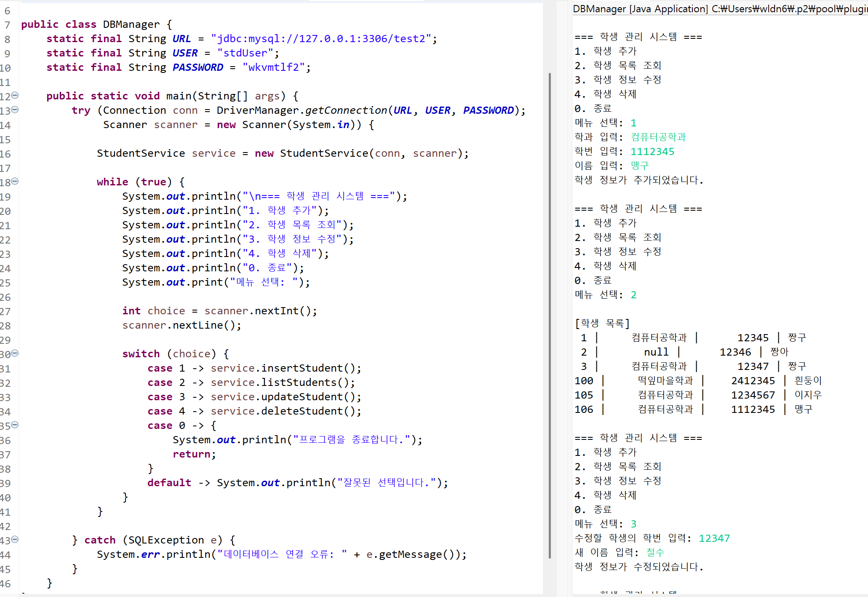This screenshot has width=868, height=597.
Task: Click the entered student number 12347 in console
Action: 714,538
